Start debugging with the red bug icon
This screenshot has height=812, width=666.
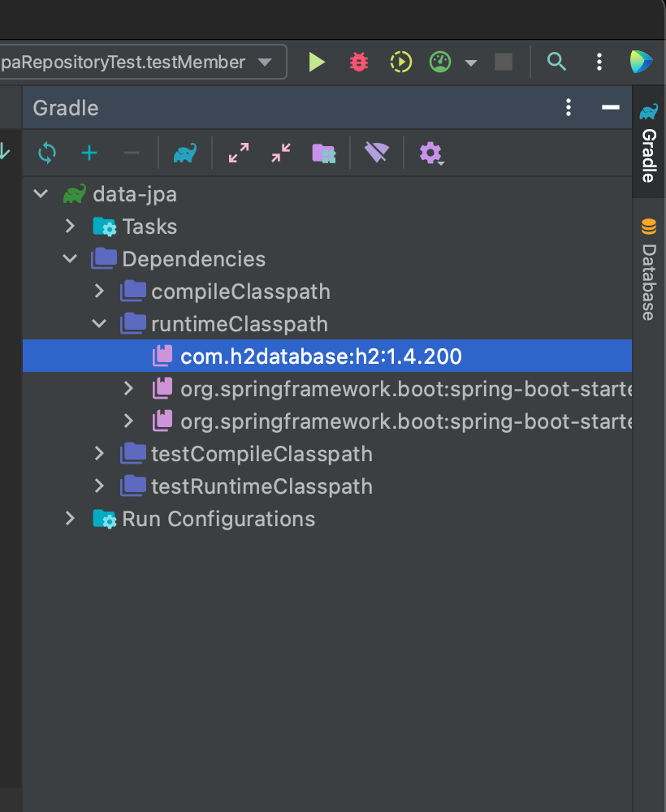pyautogui.click(x=358, y=63)
